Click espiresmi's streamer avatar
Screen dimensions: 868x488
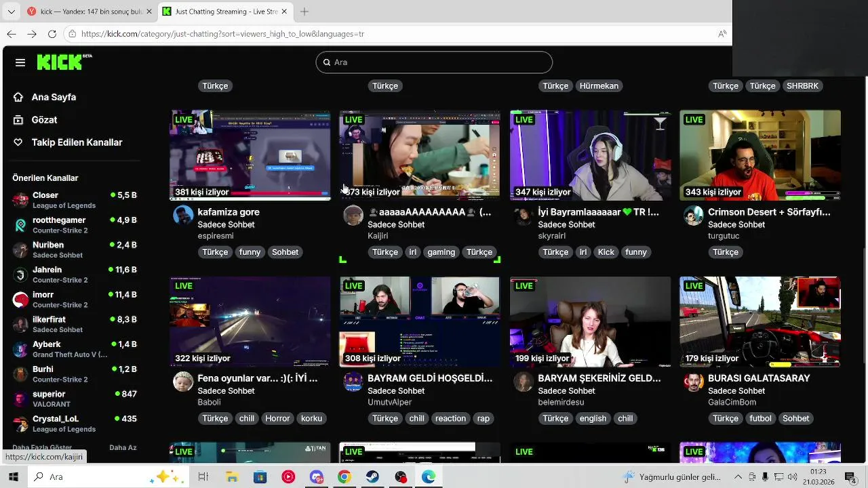183,216
